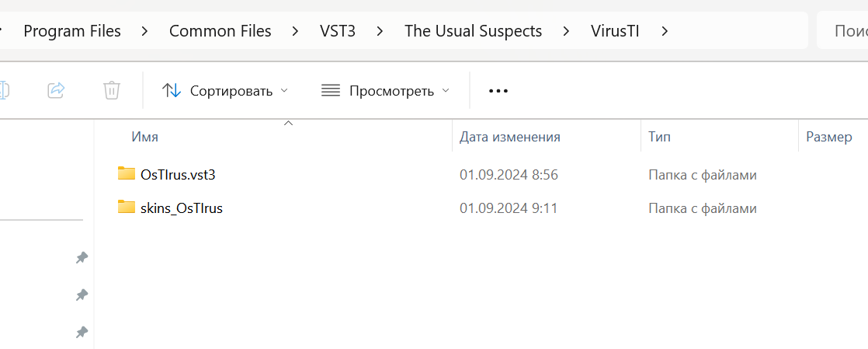The image size is (868, 349).
Task: Click the Delete trash can icon
Action: [x=112, y=89]
